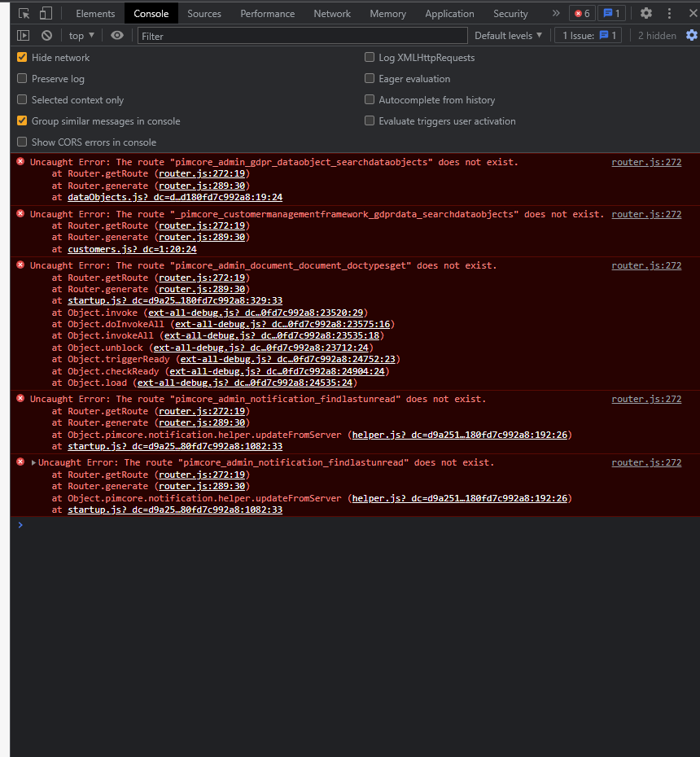The width and height of the screenshot is (700, 757).
Task: Show the console sidebar
Action: 23,35
